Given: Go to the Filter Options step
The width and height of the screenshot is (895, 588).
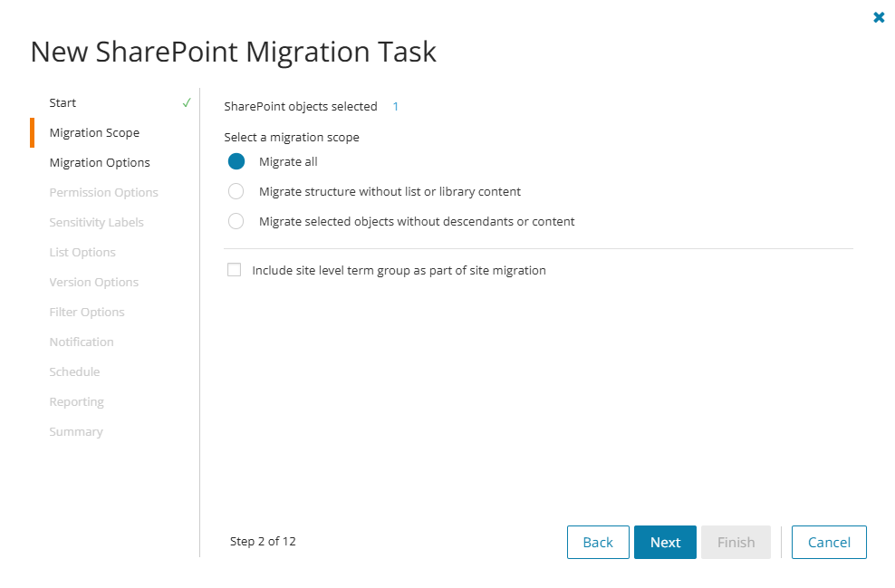Looking at the screenshot, I should [x=87, y=312].
